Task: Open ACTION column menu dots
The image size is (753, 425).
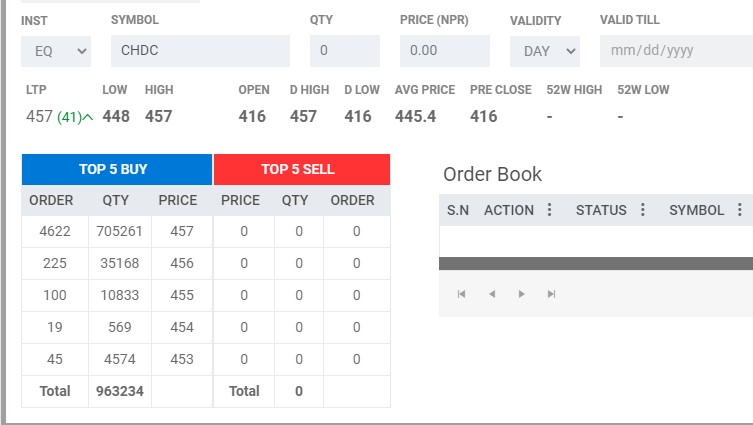Action: click(x=549, y=210)
